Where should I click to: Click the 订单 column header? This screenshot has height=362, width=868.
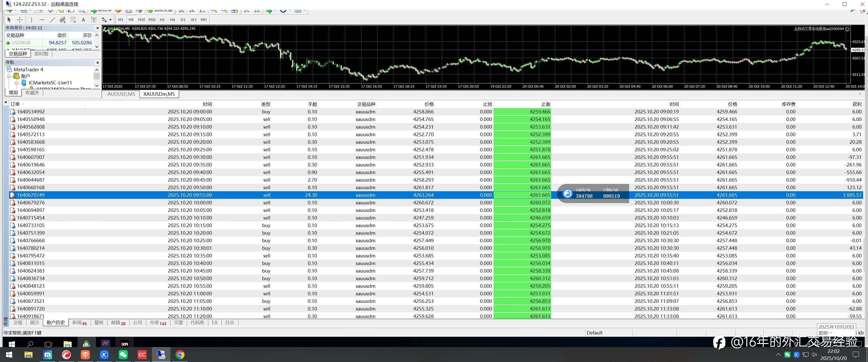coord(15,104)
